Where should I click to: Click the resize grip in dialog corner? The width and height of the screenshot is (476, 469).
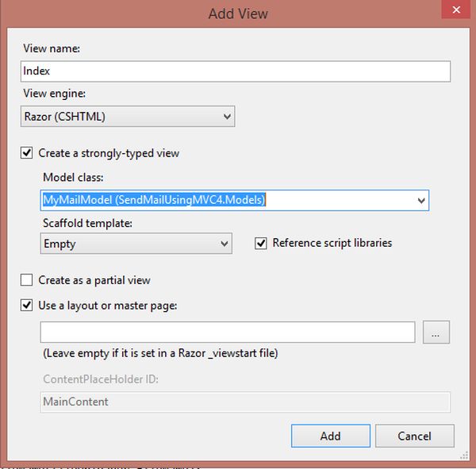(462, 456)
